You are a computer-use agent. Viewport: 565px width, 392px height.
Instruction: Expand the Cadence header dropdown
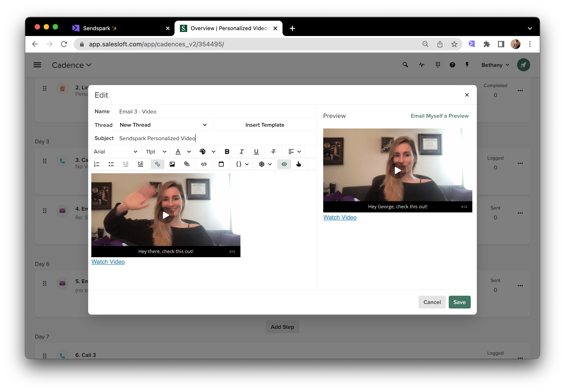72,65
